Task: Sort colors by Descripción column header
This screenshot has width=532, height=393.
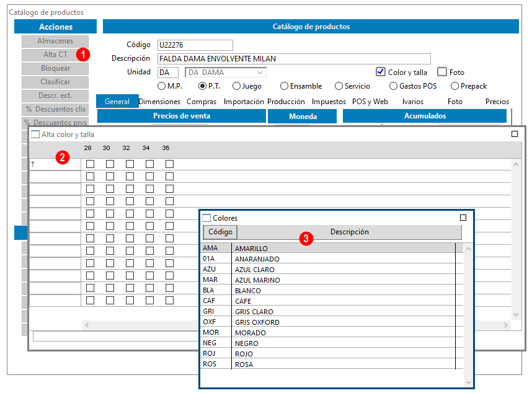Action: (x=350, y=232)
